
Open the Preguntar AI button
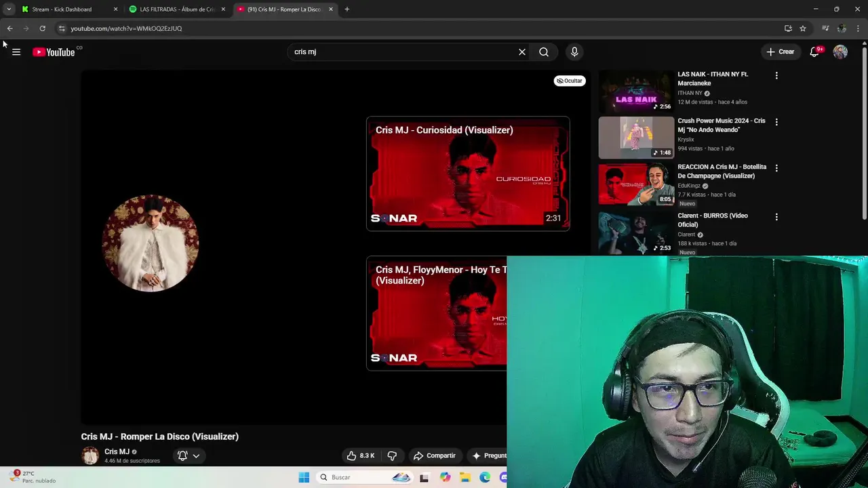point(489,455)
